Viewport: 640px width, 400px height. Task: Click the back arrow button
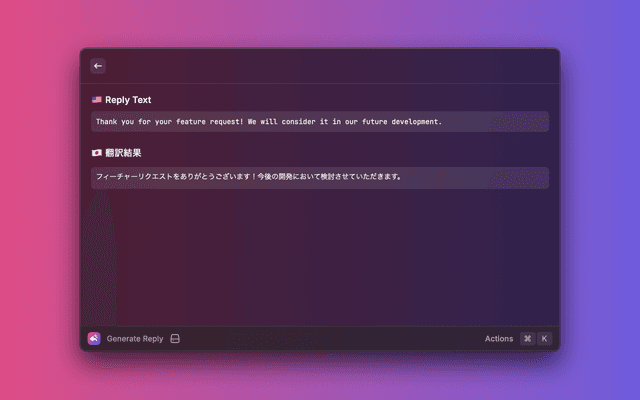pyautogui.click(x=98, y=66)
